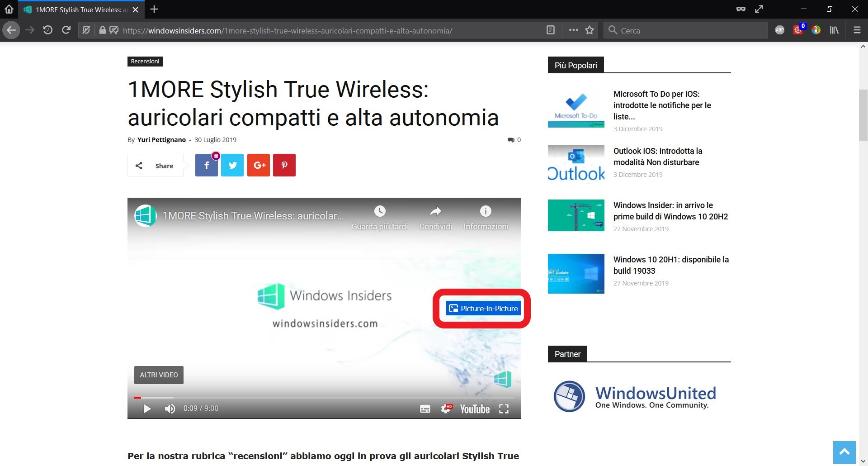The image size is (868, 466).
Task: Open build 19033 article thumbnail
Action: [x=576, y=274]
